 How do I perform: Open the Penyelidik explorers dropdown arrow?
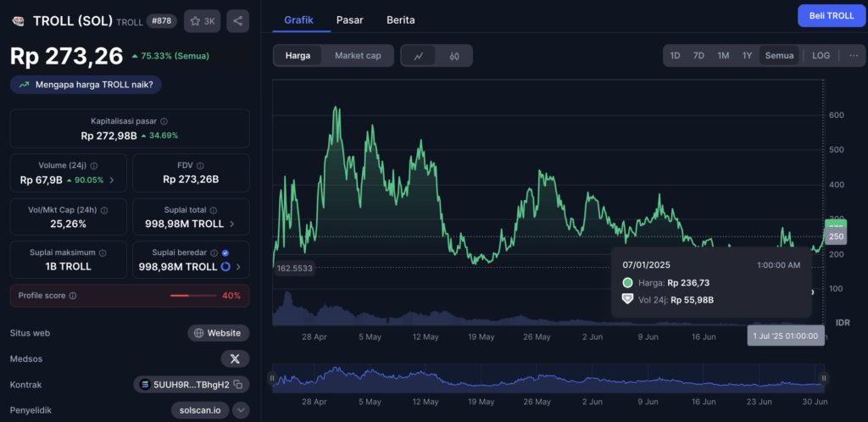pyautogui.click(x=241, y=410)
